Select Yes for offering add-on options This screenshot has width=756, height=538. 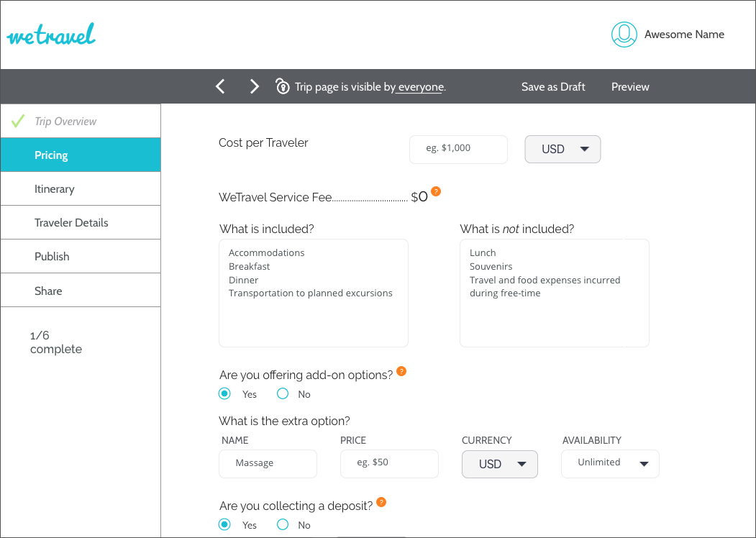pos(224,393)
